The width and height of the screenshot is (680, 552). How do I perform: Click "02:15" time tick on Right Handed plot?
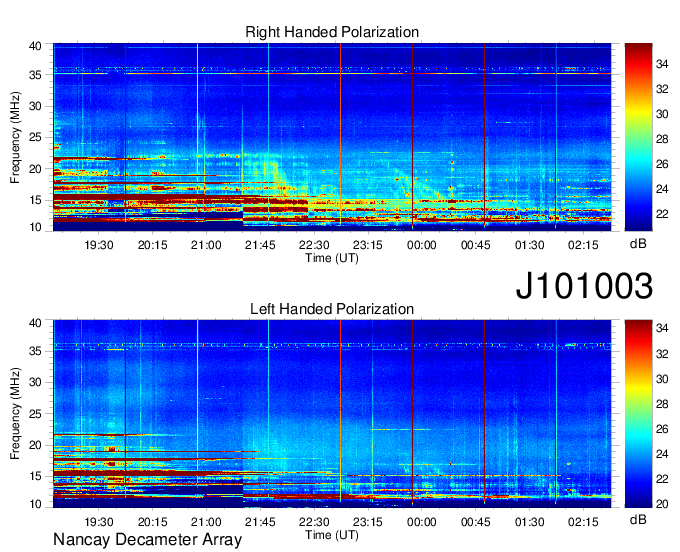[583, 245]
